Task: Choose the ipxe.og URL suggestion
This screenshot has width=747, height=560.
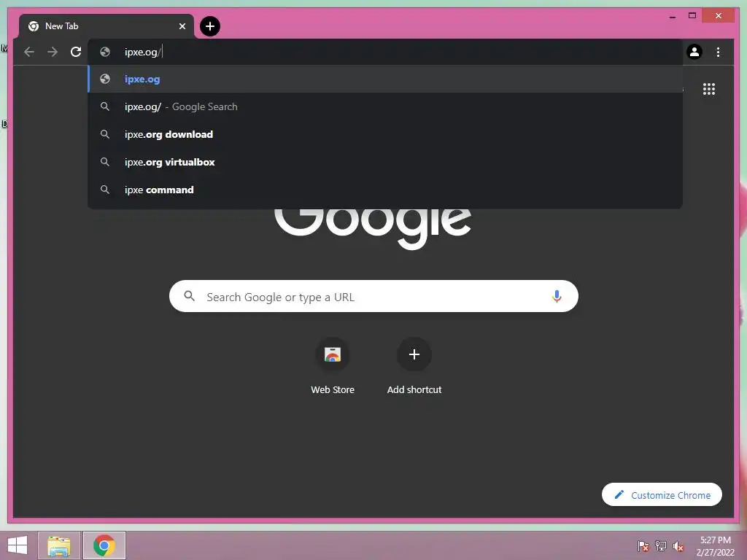Action: (385, 79)
